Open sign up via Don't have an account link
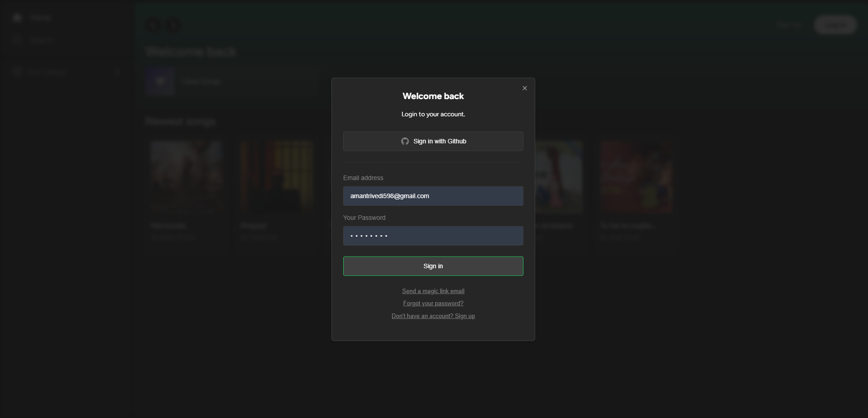 (433, 316)
